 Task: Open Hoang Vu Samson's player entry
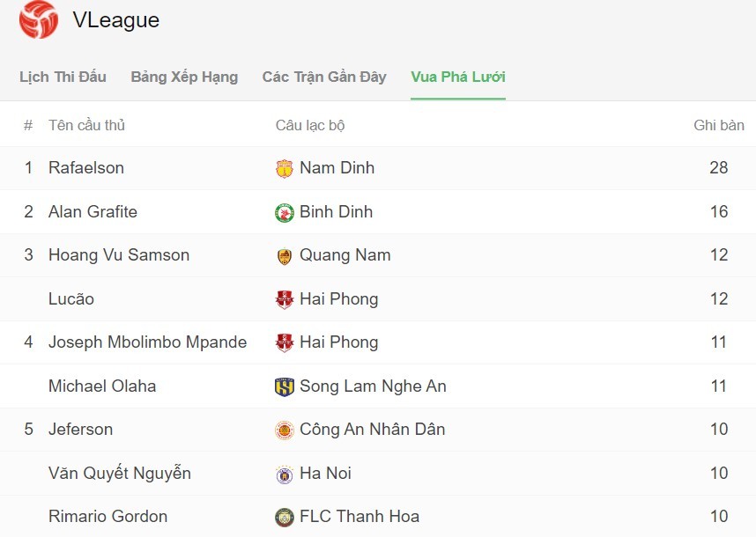[x=119, y=255]
